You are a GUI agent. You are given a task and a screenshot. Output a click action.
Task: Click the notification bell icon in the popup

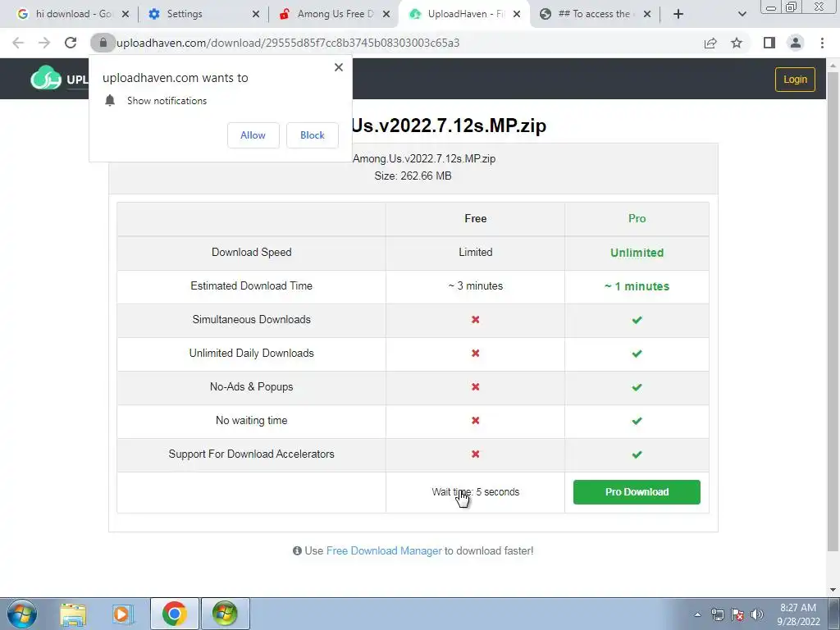[110, 100]
